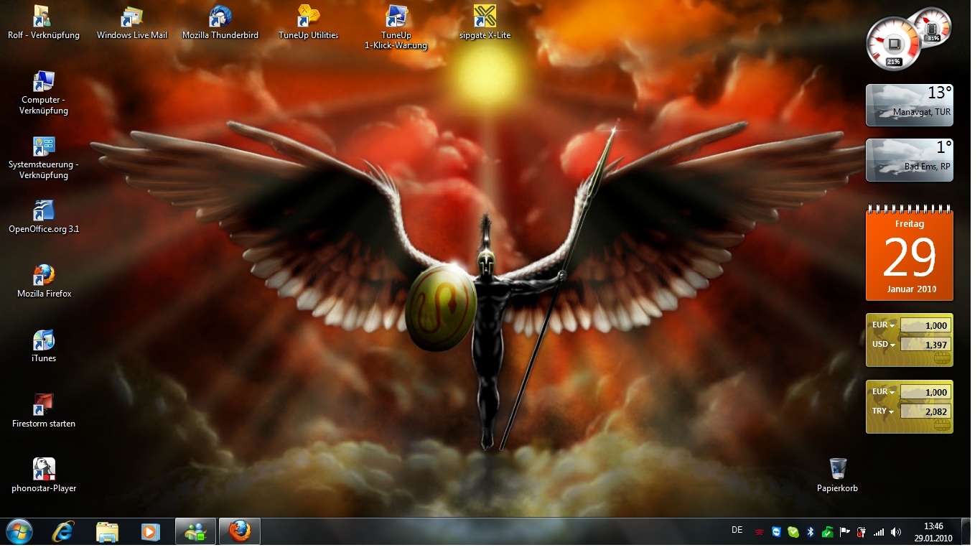Open the Rolf - Verknüpfung desktop shortcut

coord(43,22)
